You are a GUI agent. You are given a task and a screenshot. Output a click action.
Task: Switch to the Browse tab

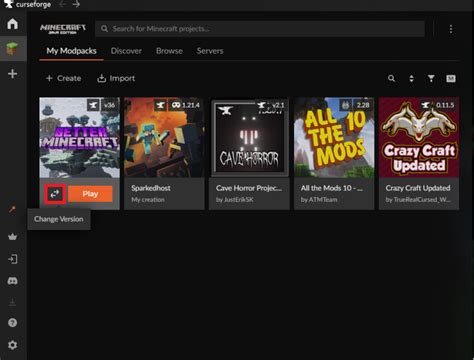click(x=169, y=51)
